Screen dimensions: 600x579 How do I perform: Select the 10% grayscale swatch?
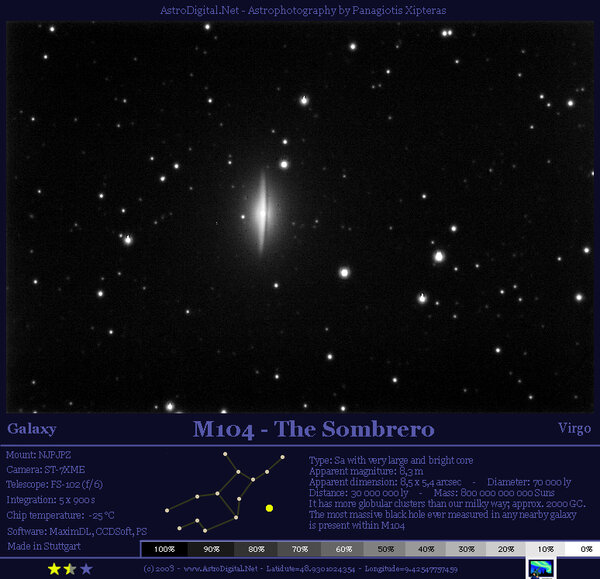[545, 549]
